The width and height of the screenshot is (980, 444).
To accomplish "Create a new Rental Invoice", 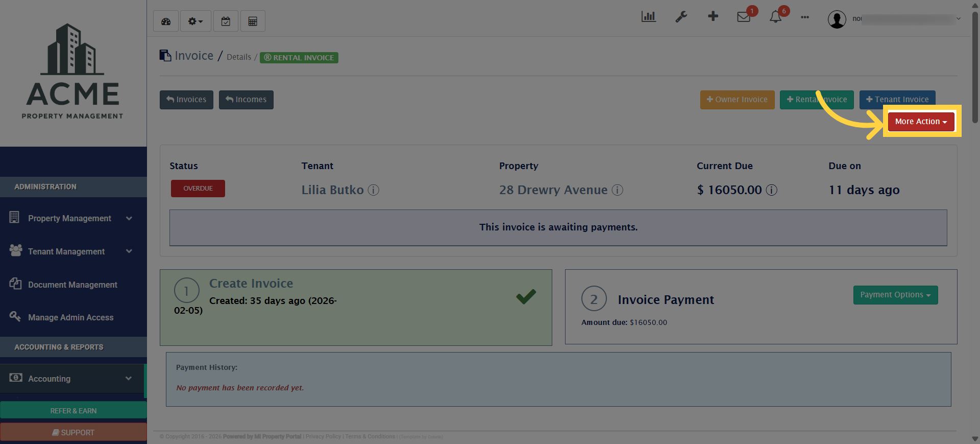I will [x=817, y=100].
